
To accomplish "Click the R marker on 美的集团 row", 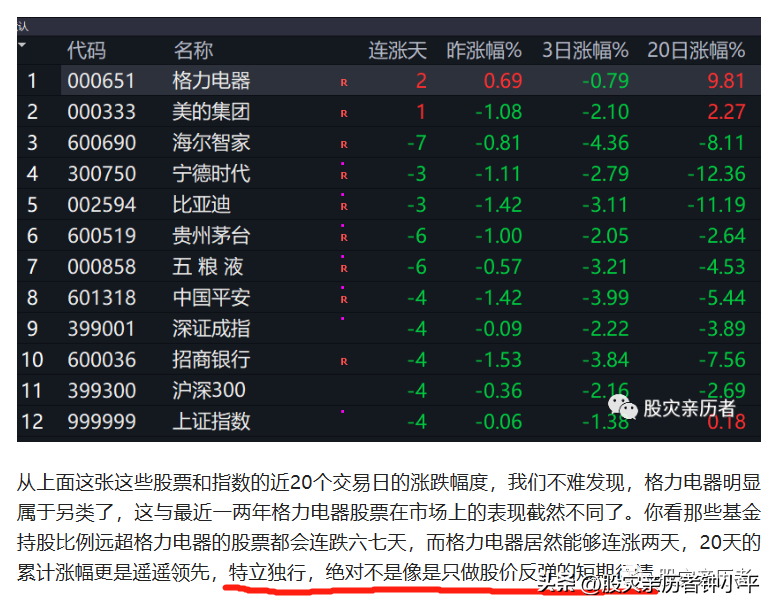I will point(344,113).
